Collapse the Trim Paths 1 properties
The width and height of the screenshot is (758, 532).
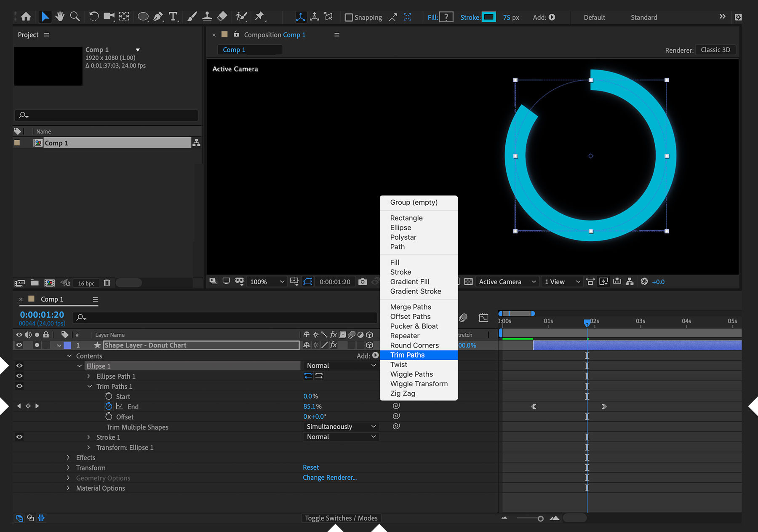tap(89, 386)
